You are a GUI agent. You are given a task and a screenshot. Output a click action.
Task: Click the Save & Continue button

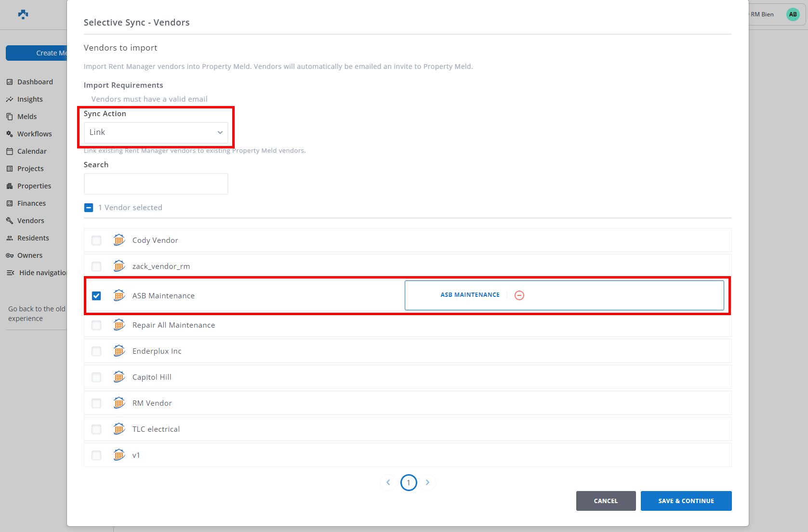(x=686, y=501)
